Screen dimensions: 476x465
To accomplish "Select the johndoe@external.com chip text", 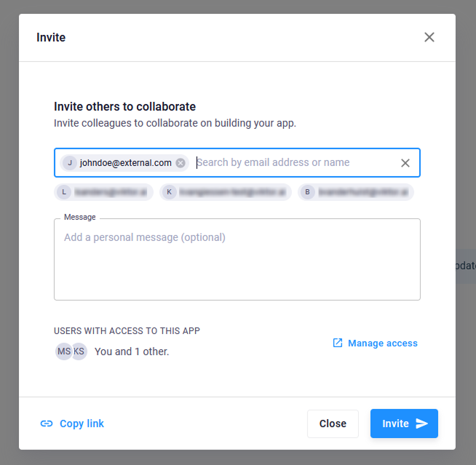I will tap(126, 163).
